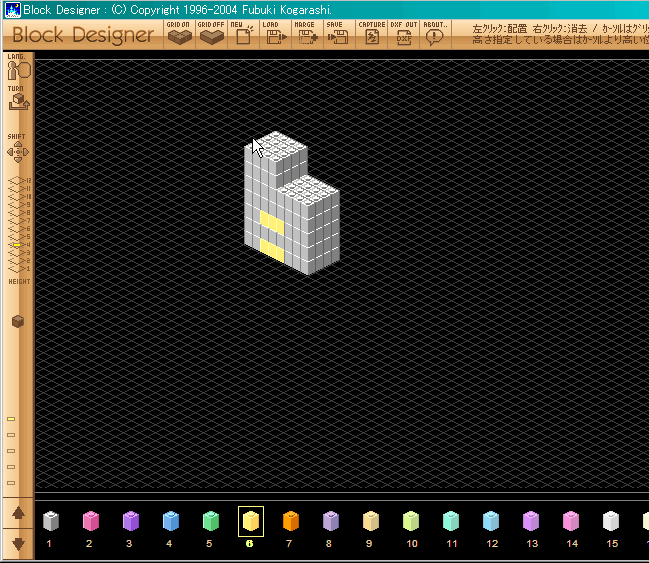Image resolution: width=649 pixels, height=563 pixels.
Task: Export the model via DXF OUT
Action: [404, 34]
